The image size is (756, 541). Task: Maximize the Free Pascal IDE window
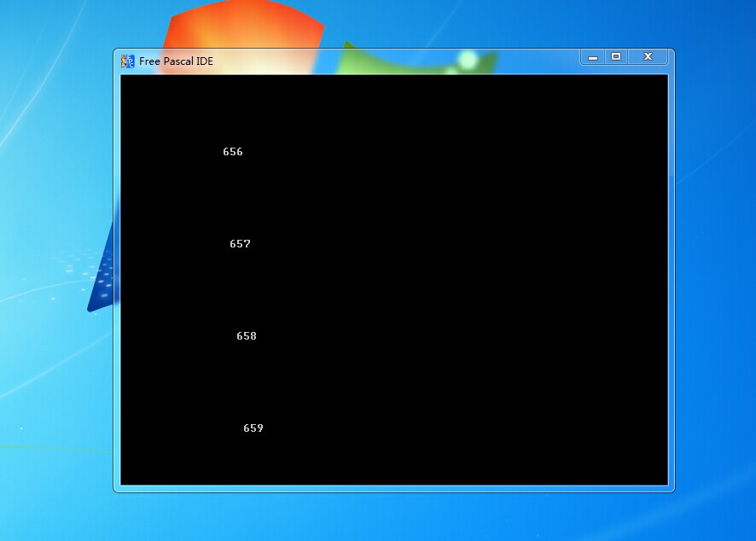pyautogui.click(x=616, y=57)
